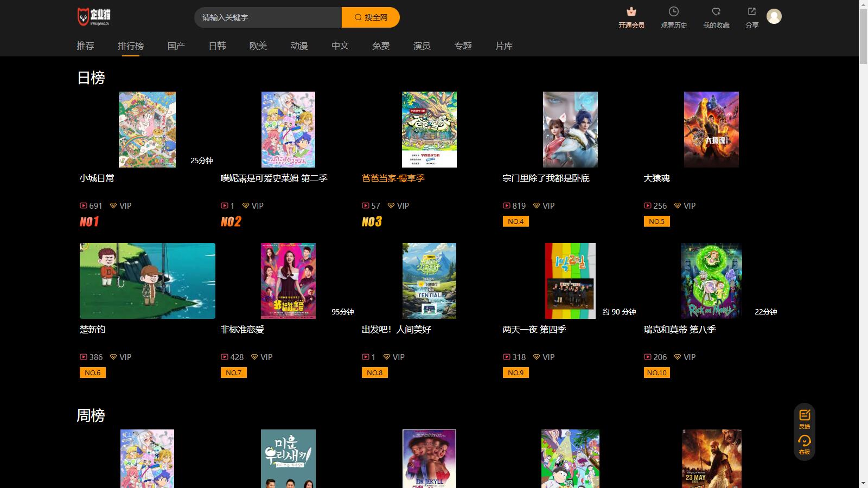Open 我的收藏 favorites icon
Viewport: 868px width, 488px height.
click(x=716, y=12)
